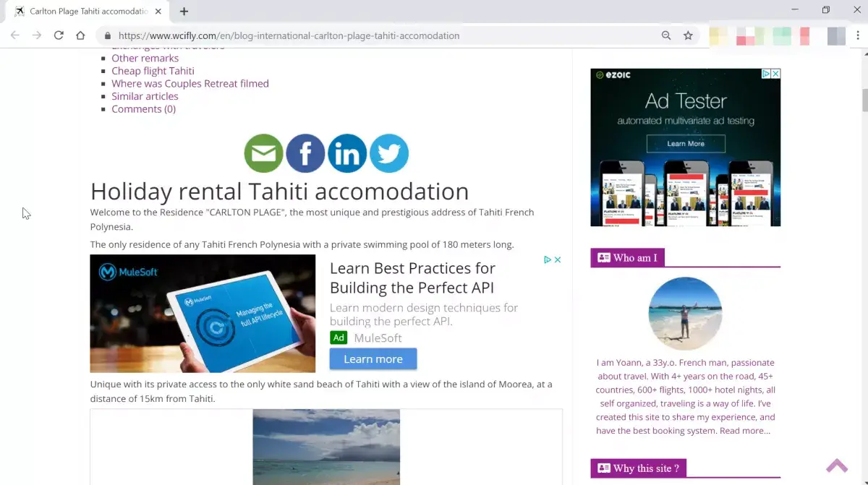Open the zoom magnifier in address bar

pos(666,35)
